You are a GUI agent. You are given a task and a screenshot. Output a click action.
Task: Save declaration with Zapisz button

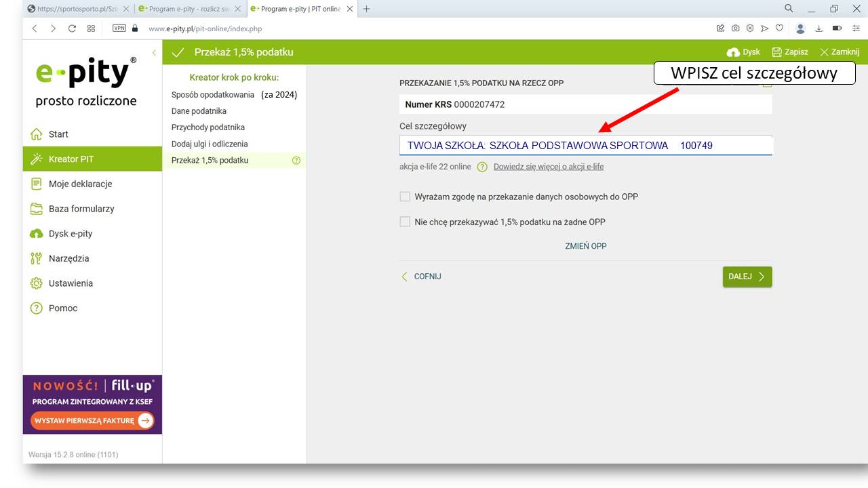pos(790,52)
